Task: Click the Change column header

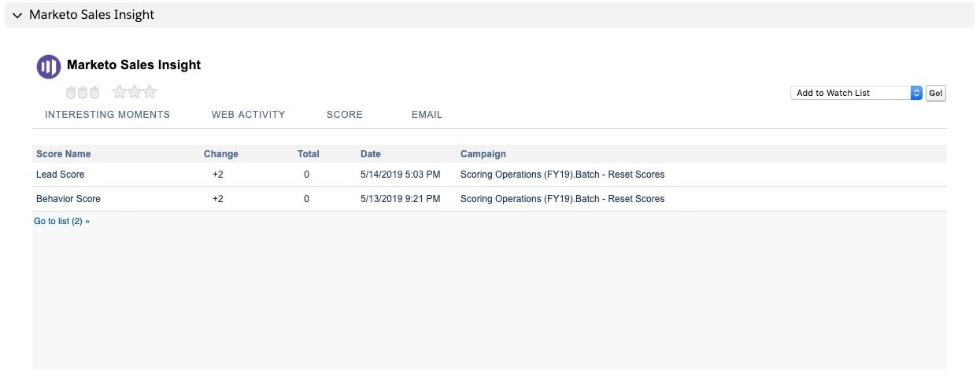Action: [220, 154]
